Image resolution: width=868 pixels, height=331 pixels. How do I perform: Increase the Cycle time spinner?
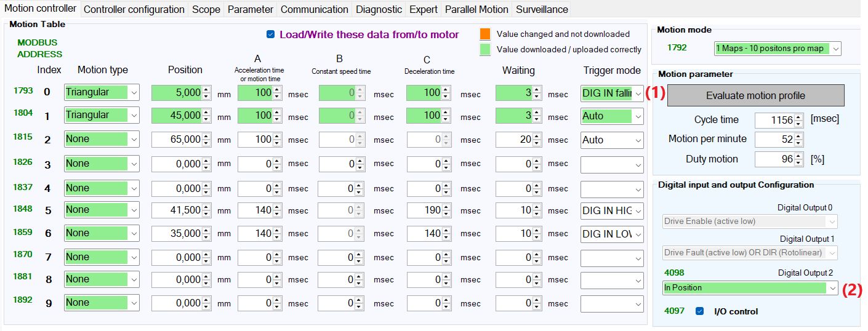(798, 117)
